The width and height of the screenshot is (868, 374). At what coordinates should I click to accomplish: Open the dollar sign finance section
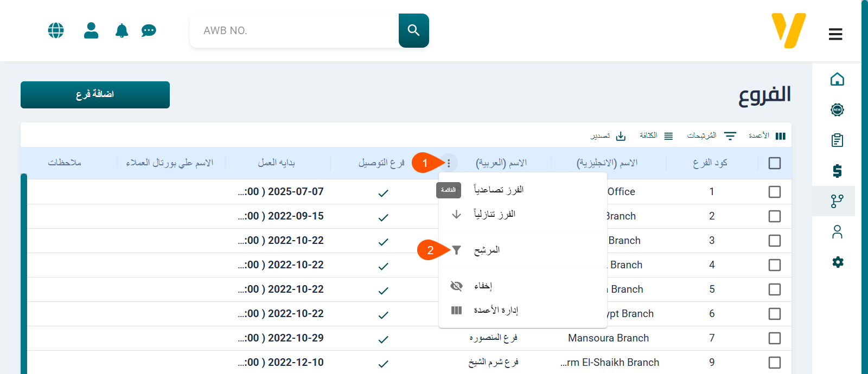tap(837, 171)
